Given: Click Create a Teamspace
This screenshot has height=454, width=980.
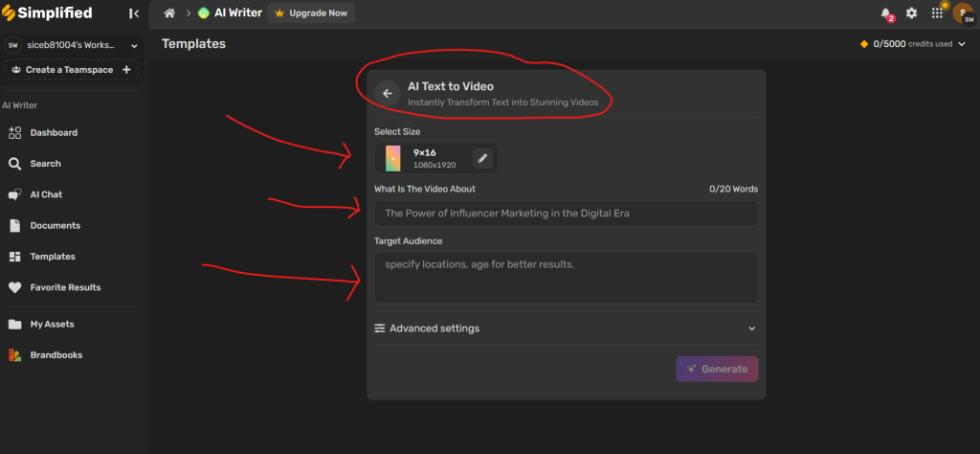Looking at the screenshot, I should (71, 69).
